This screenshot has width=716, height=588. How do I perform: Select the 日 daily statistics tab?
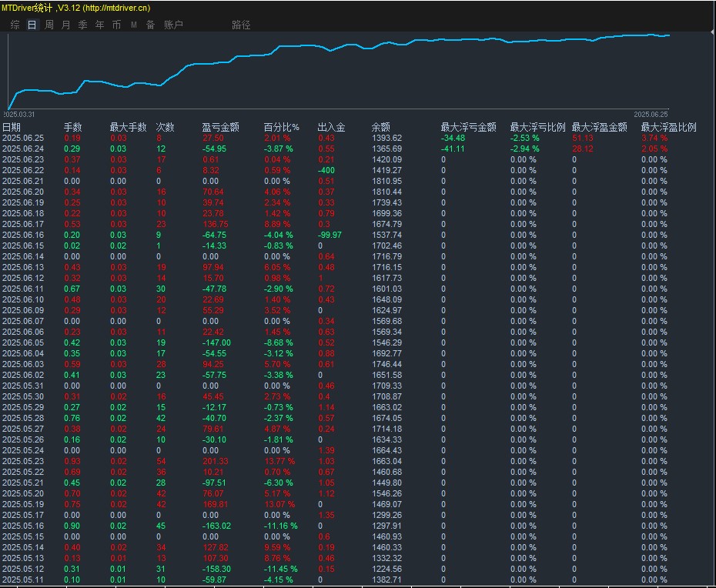[32, 25]
